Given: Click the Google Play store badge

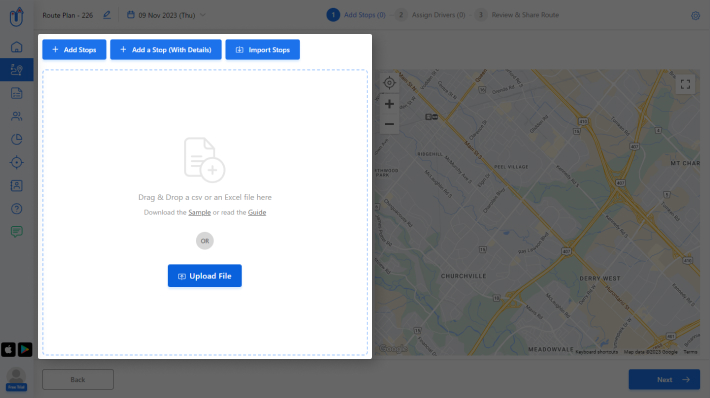Looking at the screenshot, I should pyautogui.click(x=25, y=350).
